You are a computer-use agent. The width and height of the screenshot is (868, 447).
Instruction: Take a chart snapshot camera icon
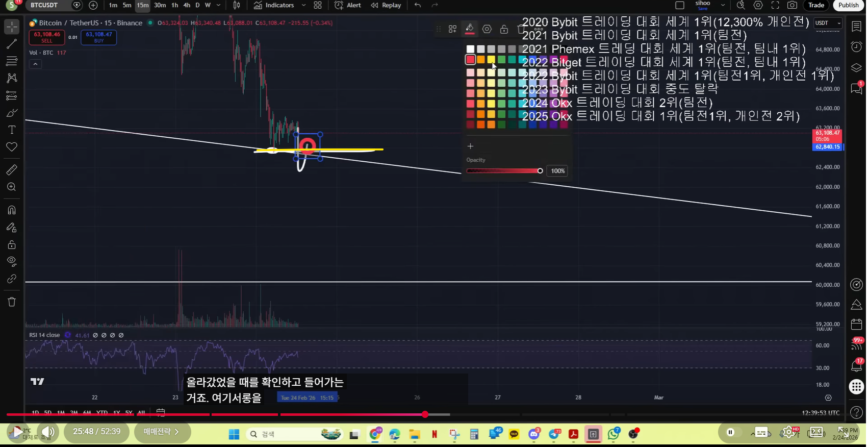click(792, 5)
